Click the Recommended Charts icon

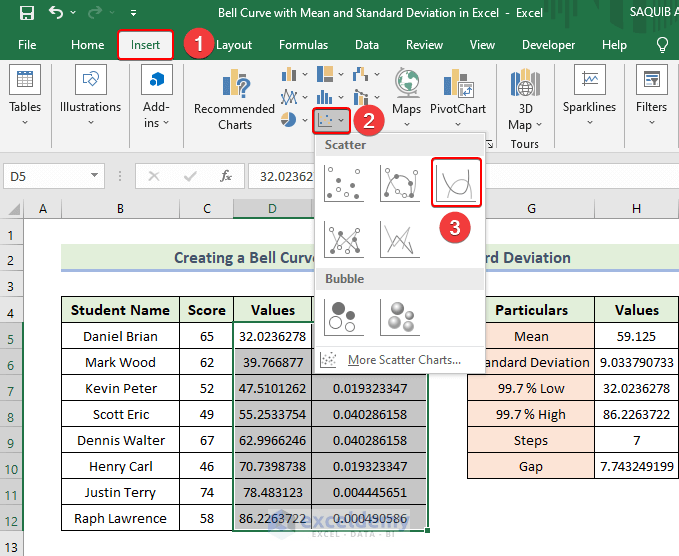point(236,82)
